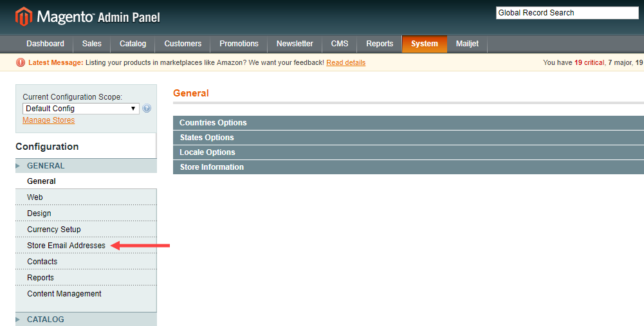Expand the CATALOG sidebar section
This screenshot has height=326, width=644.
tap(86, 320)
